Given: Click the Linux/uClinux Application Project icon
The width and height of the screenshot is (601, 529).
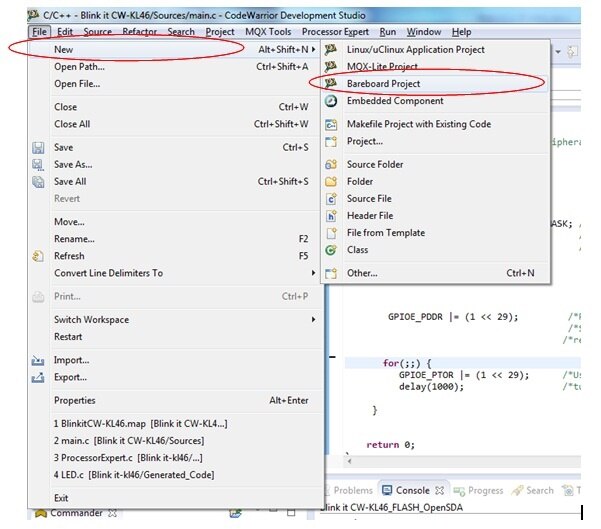Looking at the screenshot, I should [330, 49].
